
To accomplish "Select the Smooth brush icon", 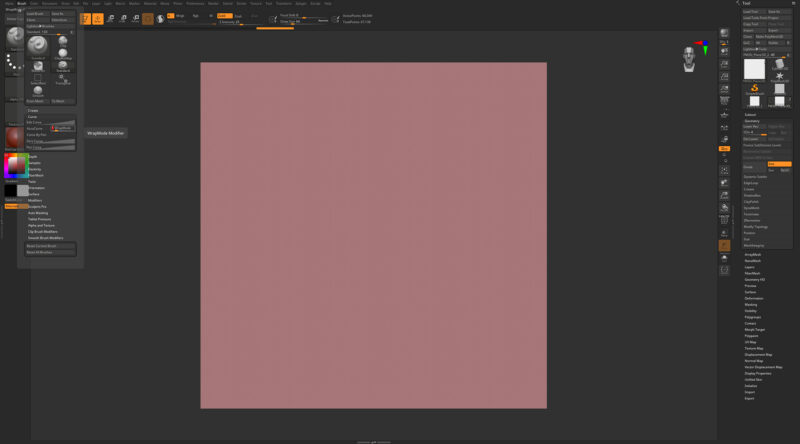I will pos(38,91).
